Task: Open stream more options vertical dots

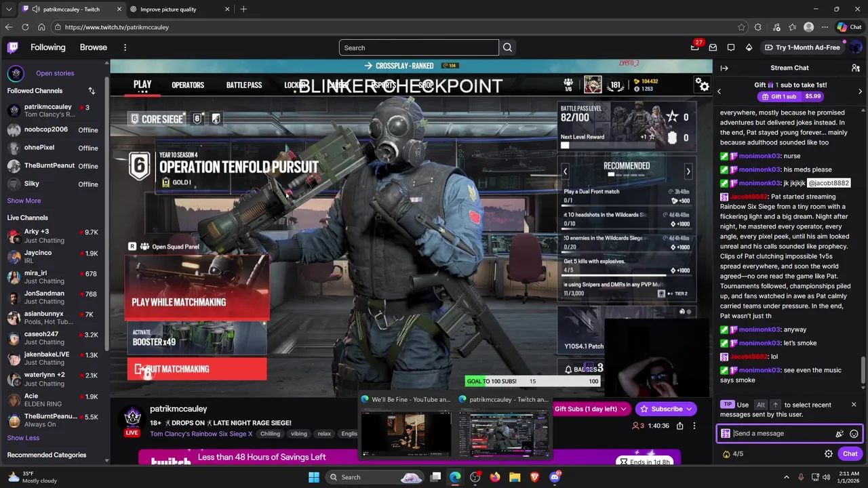Action: [694, 426]
